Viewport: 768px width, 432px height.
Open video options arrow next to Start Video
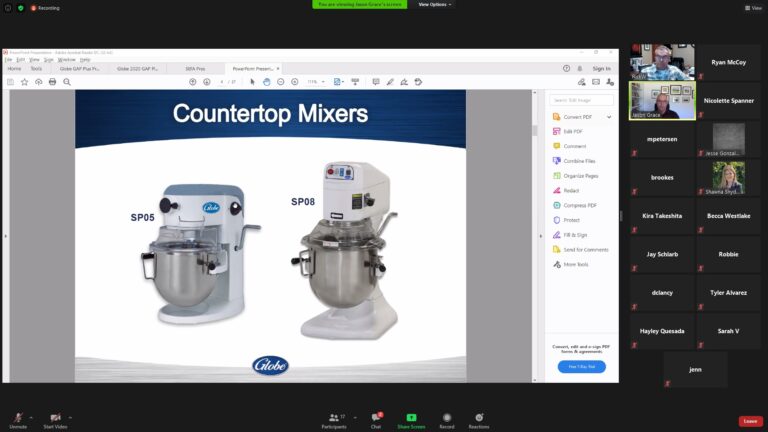tap(70, 418)
